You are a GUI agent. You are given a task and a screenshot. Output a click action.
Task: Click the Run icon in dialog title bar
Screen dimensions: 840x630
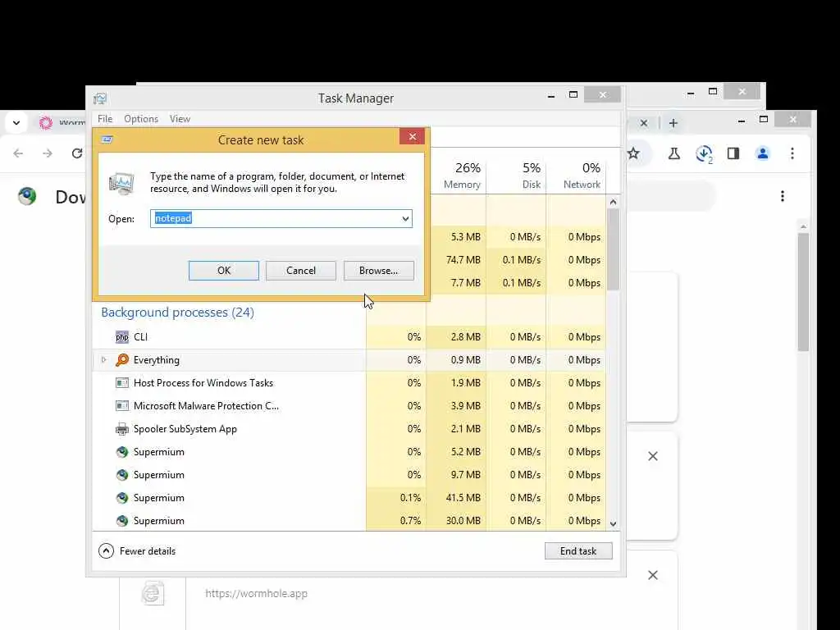point(107,139)
